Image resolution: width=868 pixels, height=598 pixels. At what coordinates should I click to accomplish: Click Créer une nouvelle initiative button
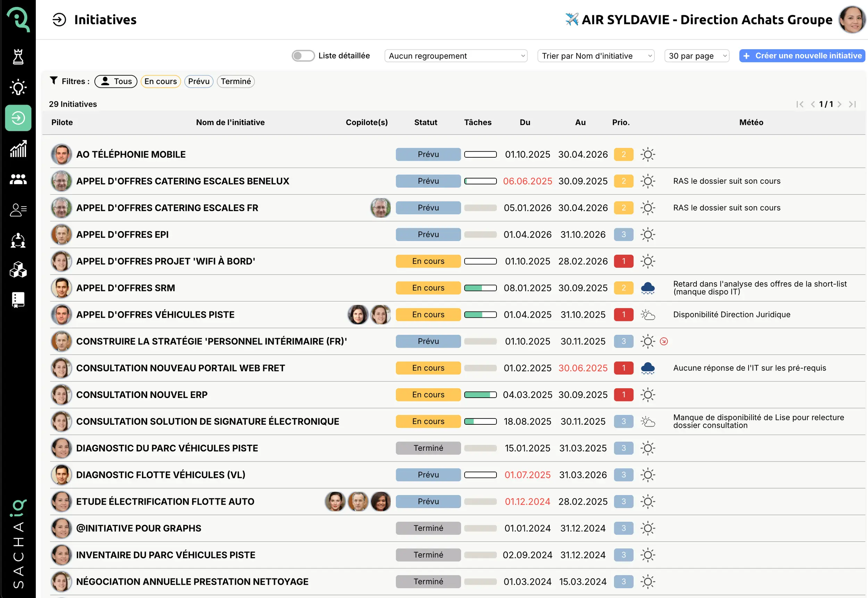pos(802,56)
